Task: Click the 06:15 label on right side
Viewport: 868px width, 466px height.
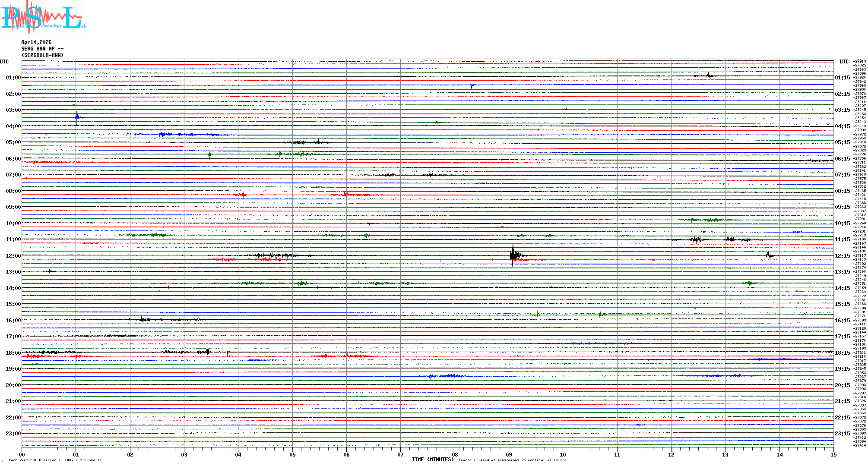Action: pyautogui.click(x=842, y=159)
